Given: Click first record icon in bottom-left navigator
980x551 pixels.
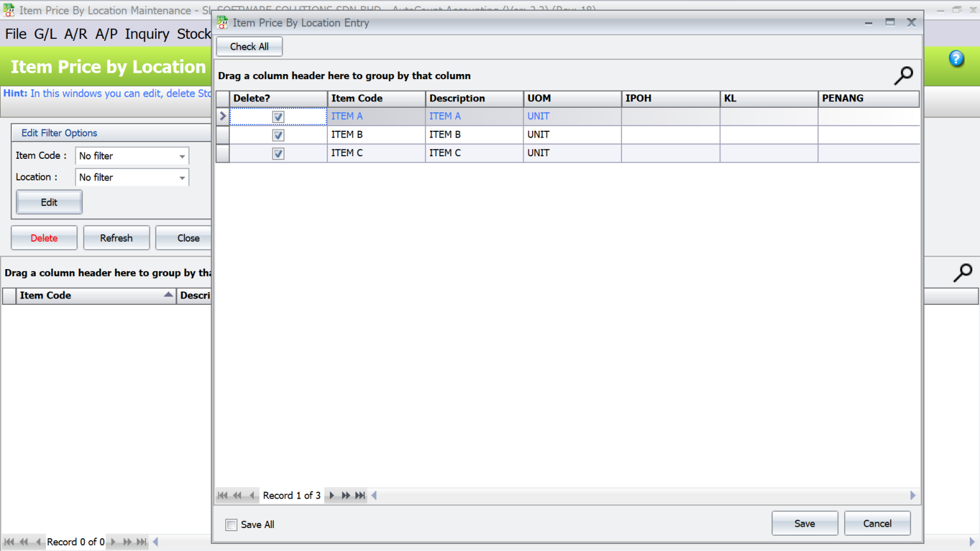Looking at the screenshot, I should pos(9,541).
